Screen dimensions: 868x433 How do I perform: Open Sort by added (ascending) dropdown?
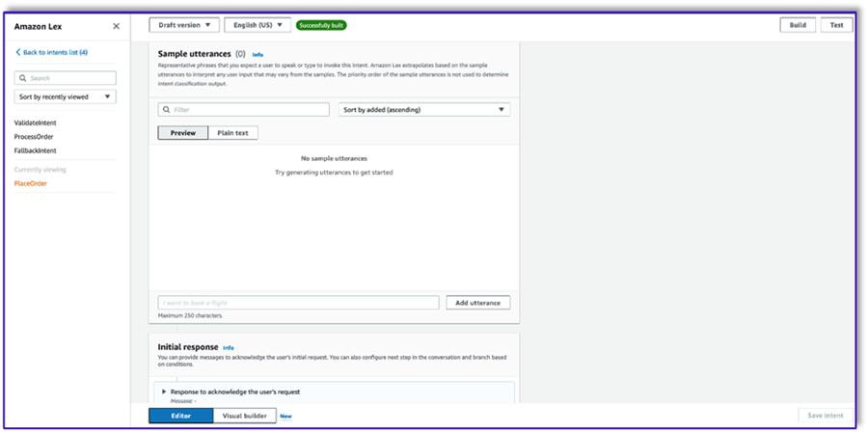click(424, 110)
